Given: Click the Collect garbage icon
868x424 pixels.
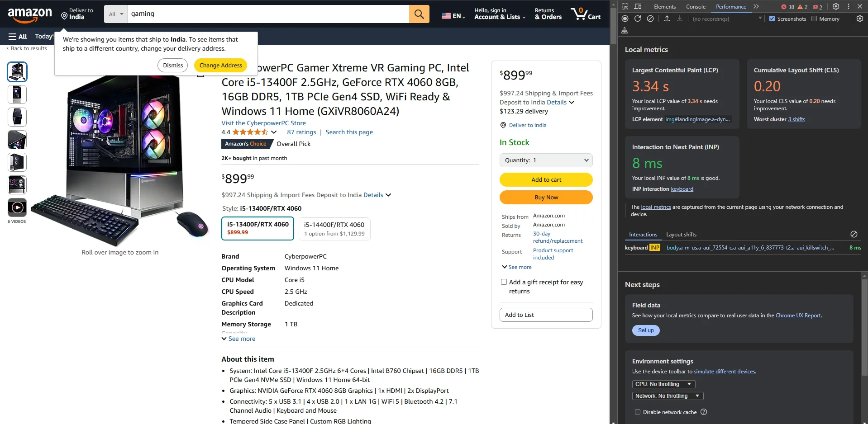Looking at the screenshot, I should coord(625,31).
